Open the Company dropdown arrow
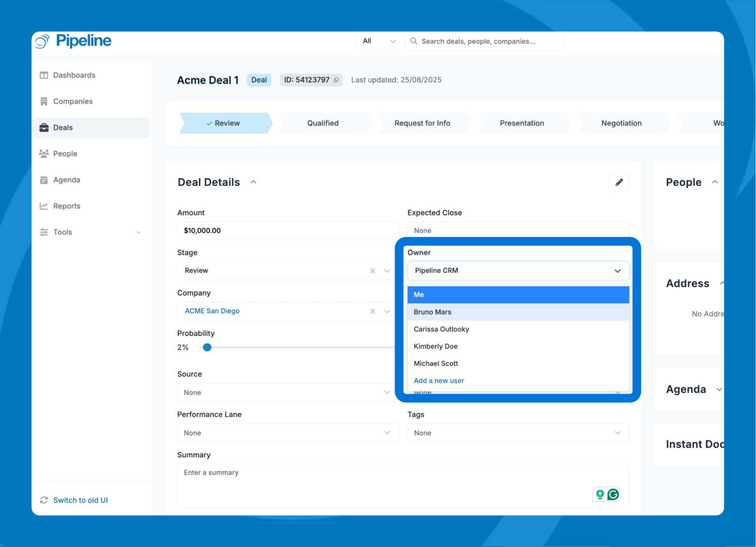 coord(387,311)
